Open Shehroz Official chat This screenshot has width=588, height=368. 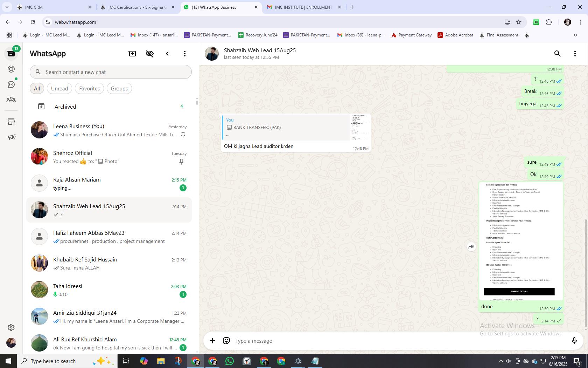109,157
